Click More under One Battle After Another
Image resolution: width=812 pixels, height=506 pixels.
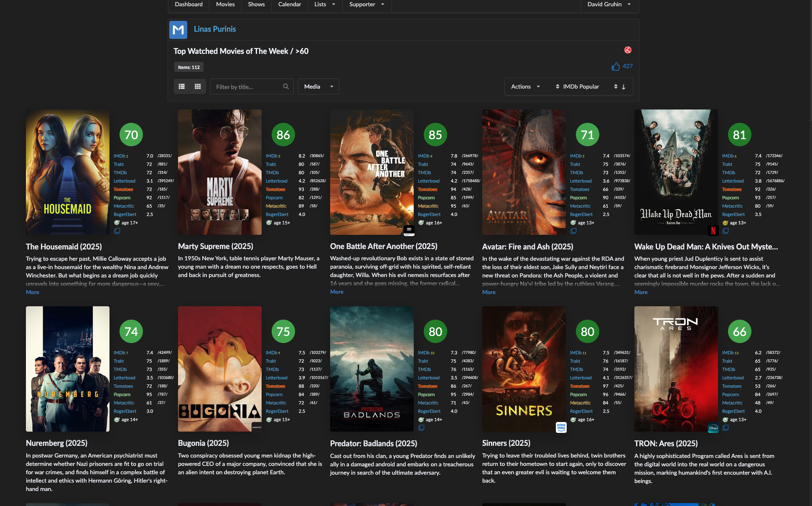(336, 292)
